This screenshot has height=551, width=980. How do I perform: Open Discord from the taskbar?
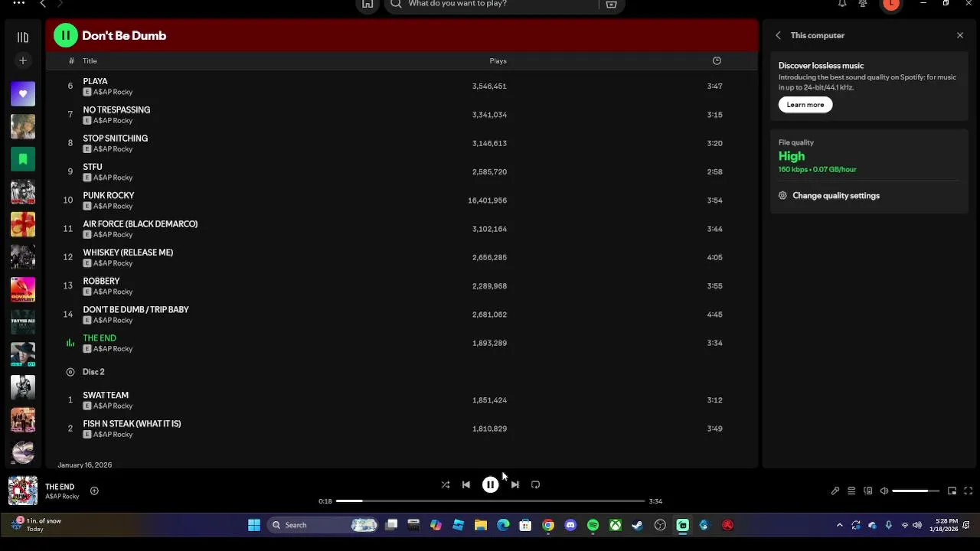tap(570, 525)
